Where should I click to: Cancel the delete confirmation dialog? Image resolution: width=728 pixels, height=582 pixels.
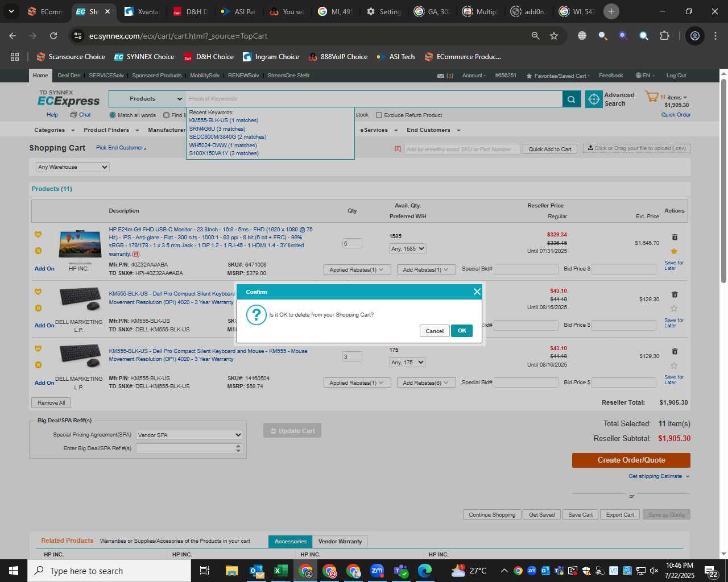(435, 331)
